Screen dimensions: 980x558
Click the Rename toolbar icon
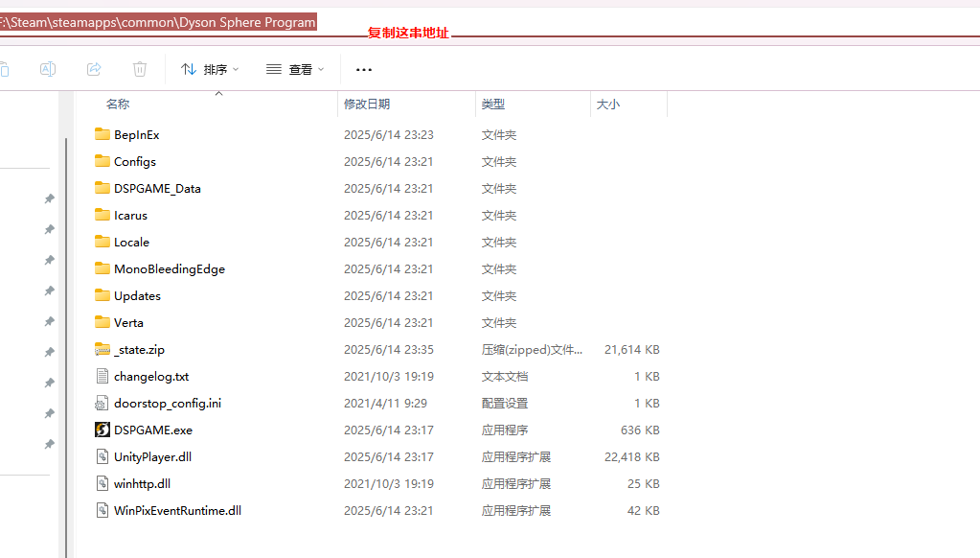(48, 69)
